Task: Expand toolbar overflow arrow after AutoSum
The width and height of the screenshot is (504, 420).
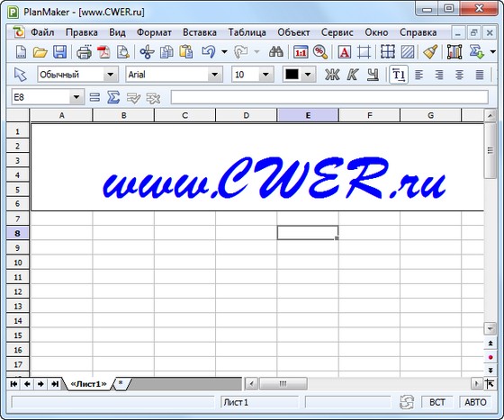Action: (x=493, y=51)
